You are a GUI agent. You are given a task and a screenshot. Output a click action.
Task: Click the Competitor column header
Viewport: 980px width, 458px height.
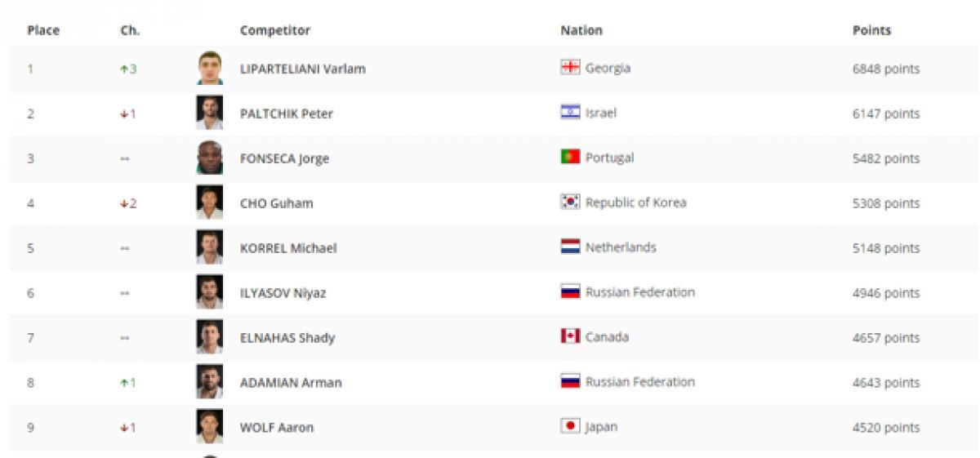[x=274, y=31]
